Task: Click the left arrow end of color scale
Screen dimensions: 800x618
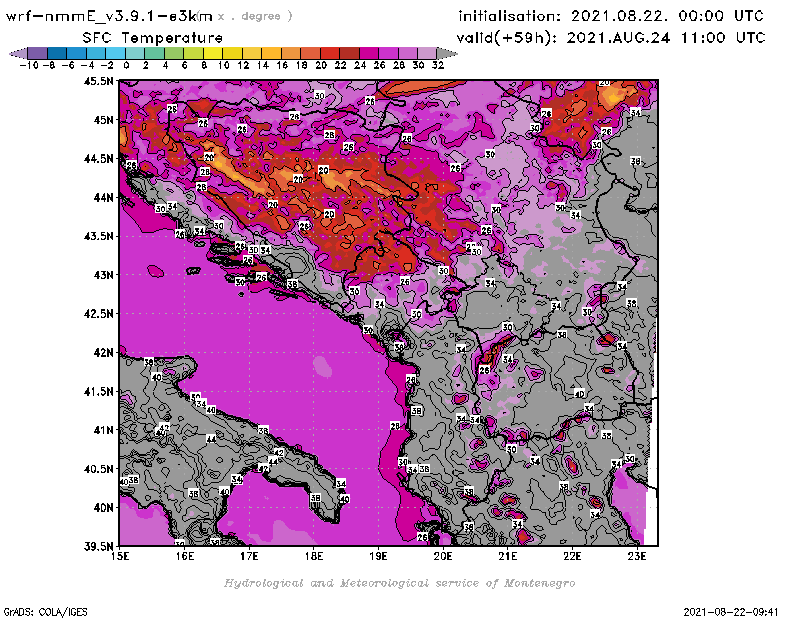Action: 14,53
